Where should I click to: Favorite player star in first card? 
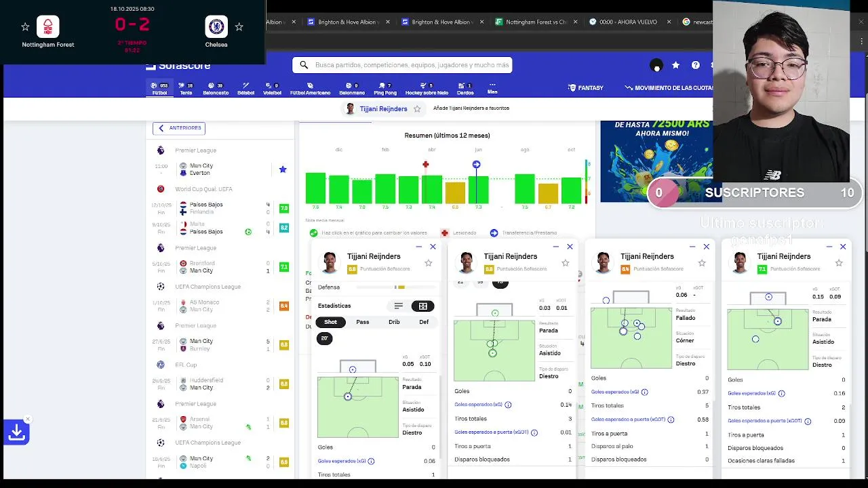[x=428, y=263]
